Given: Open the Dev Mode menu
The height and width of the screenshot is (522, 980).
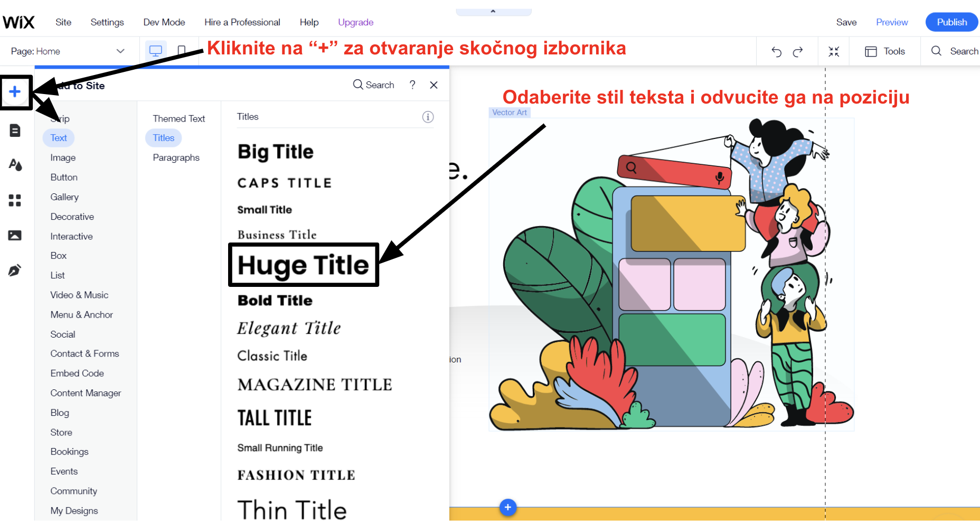Looking at the screenshot, I should (164, 22).
